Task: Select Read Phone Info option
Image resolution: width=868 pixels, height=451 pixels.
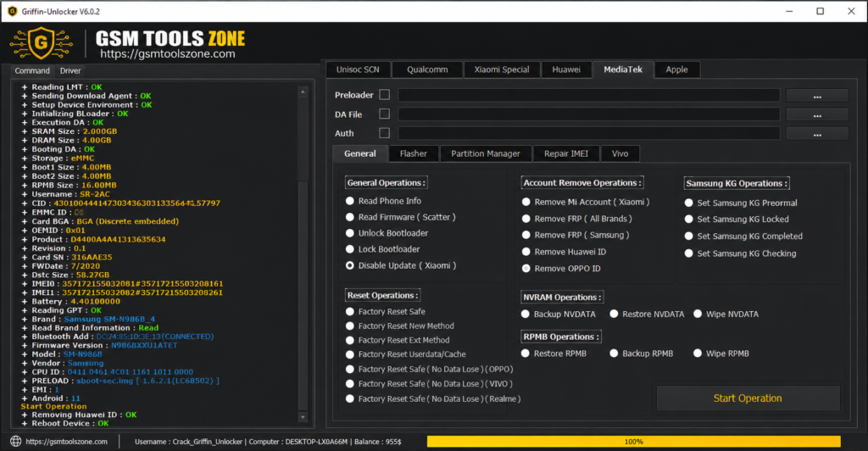Action: pyautogui.click(x=350, y=201)
